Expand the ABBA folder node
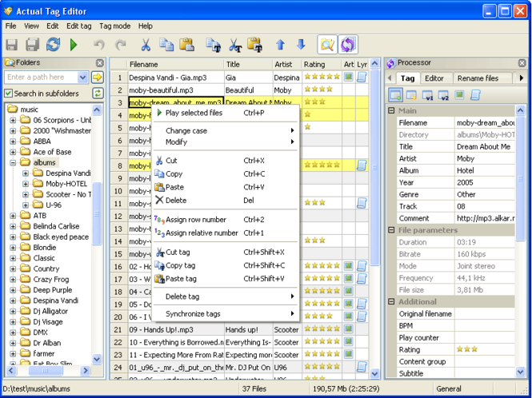This screenshot has height=398, width=532. [13, 141]
